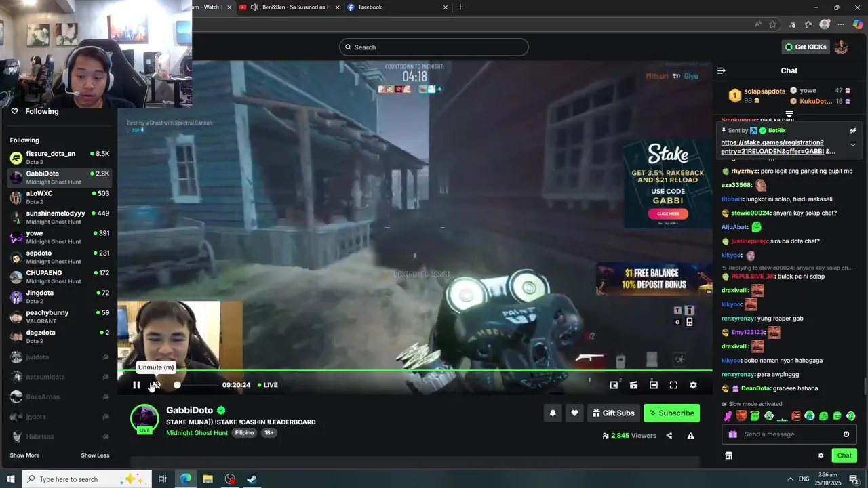The width and height of the screenshot is (868, 488).
Task: Click the Windows taskbar search box
Action: 87,479
